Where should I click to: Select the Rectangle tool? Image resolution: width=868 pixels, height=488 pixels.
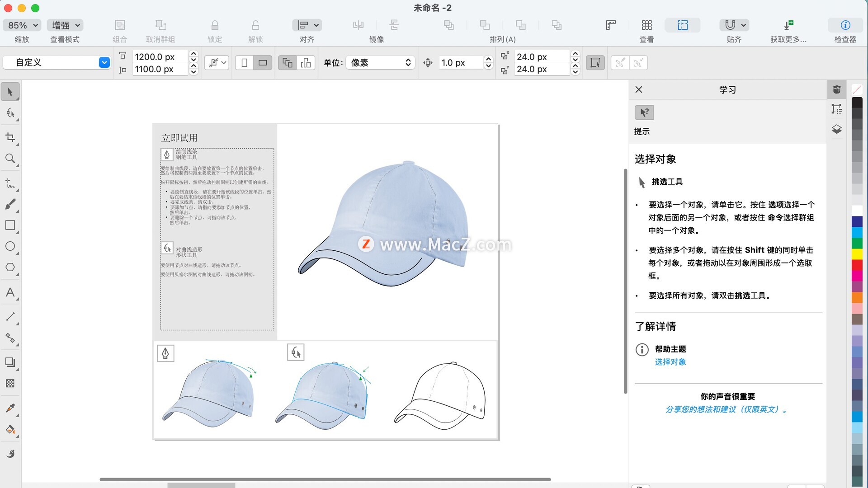(10, 225)
